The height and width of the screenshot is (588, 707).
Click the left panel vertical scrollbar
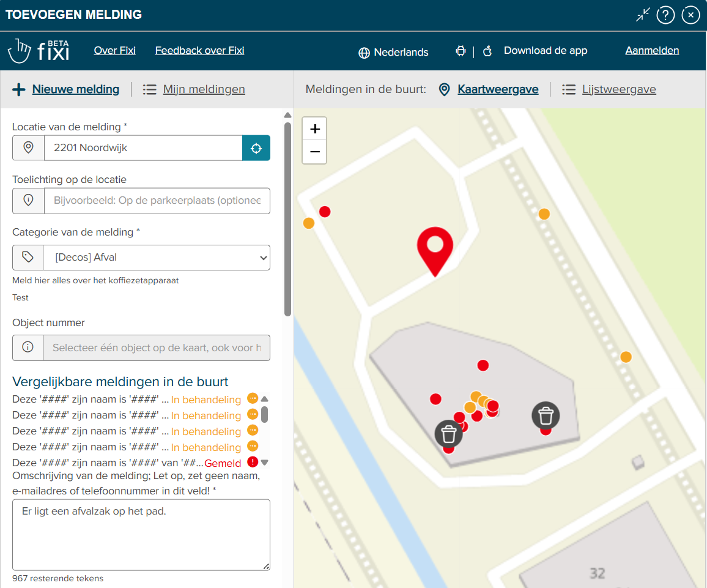click(x=287, y=219)
